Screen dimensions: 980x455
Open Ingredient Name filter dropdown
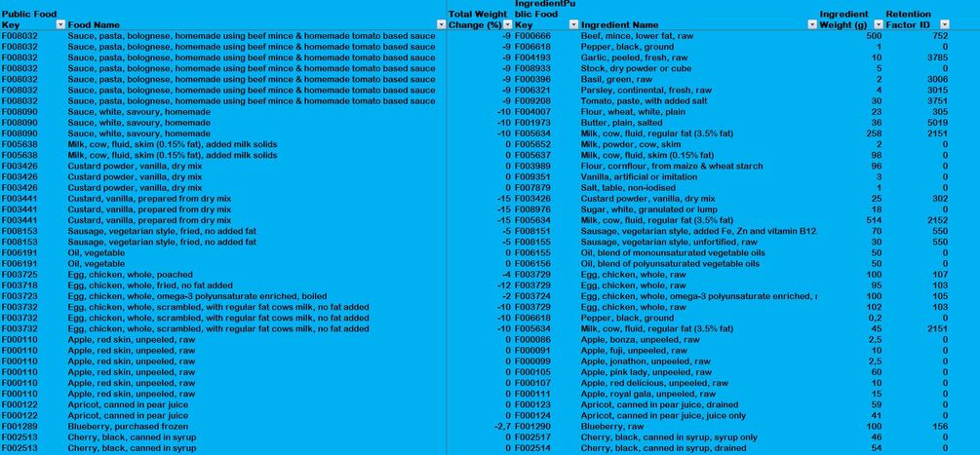pyautogui.click(x=812, y=25)
